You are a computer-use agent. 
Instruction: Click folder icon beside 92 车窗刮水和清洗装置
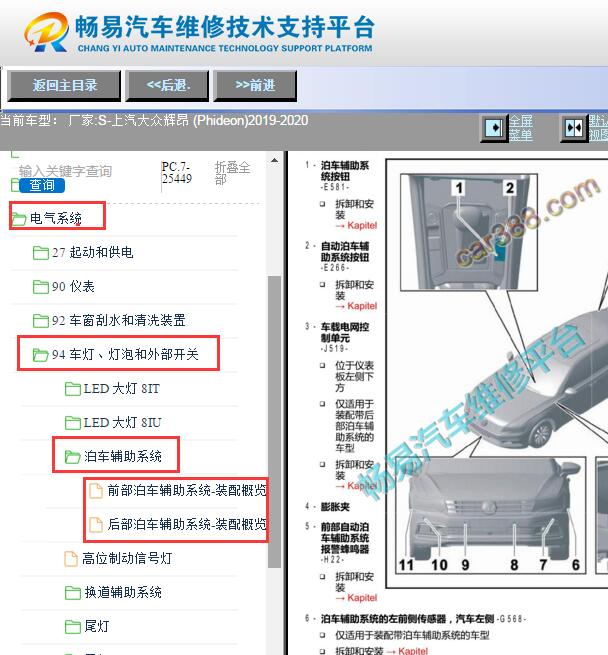tap(41, 321)
